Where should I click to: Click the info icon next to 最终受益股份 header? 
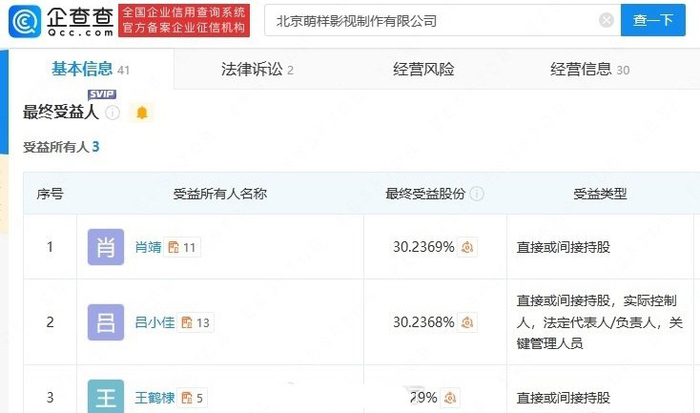(477, 194)
